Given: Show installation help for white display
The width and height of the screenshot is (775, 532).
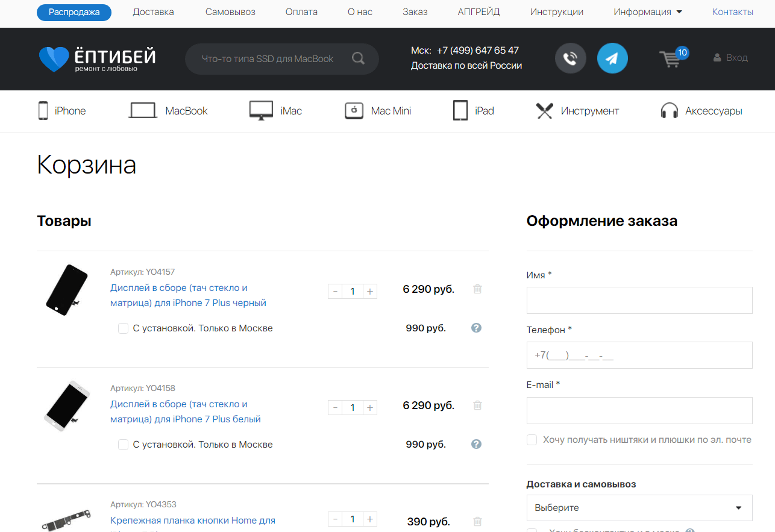Looking at the screenshot, I should click(x=476, y=445).
